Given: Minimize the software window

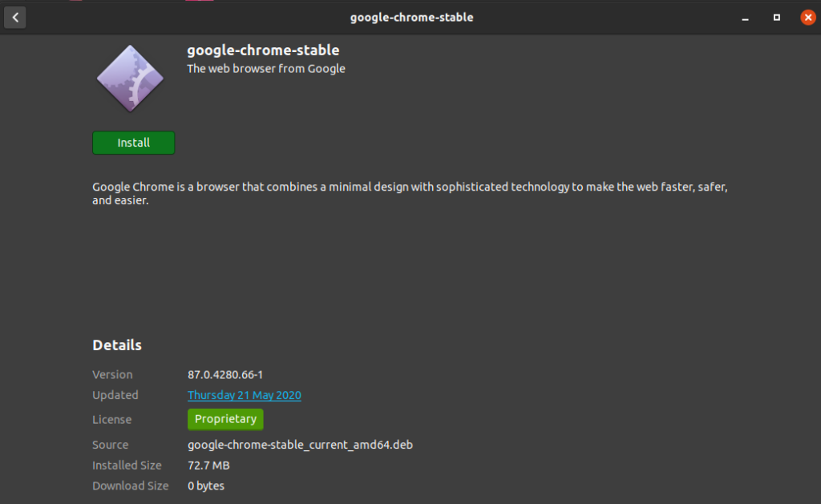Looking at the screenshot, I should click(746, 17).
